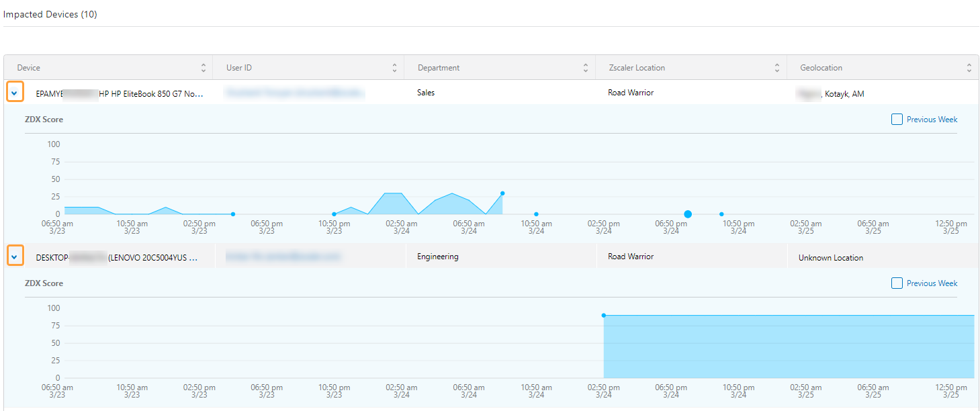
Task: Sort the Zscaler Location column
Action: (777, 67)
